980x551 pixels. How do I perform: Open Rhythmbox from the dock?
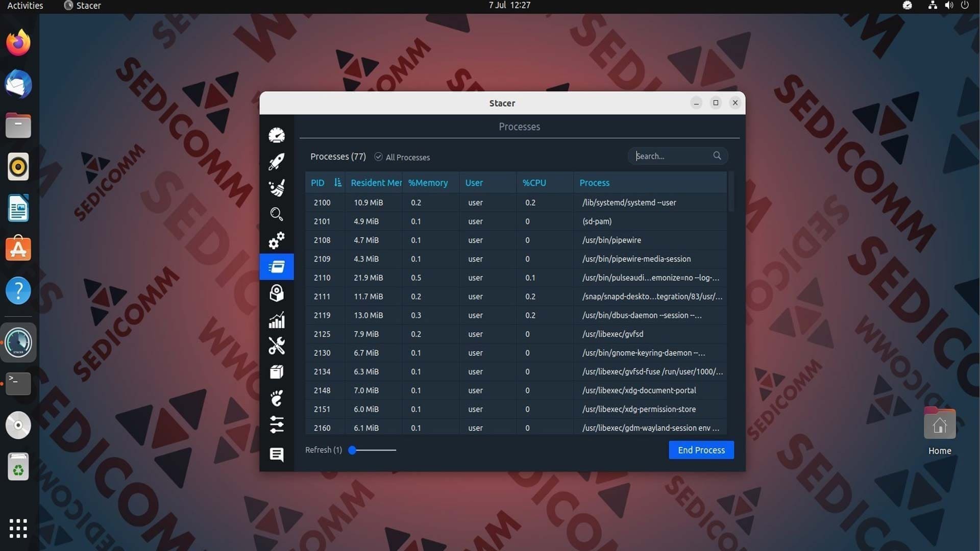(x=18, y=167)
